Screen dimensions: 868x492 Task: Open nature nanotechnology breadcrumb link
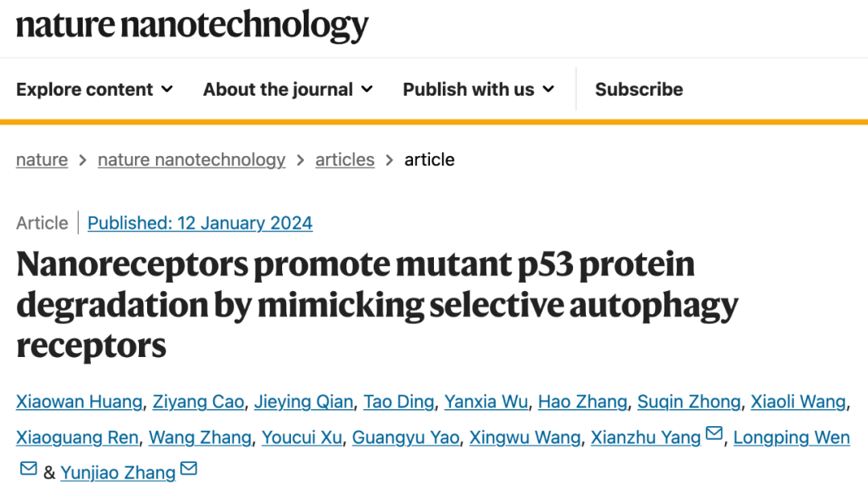191,160
